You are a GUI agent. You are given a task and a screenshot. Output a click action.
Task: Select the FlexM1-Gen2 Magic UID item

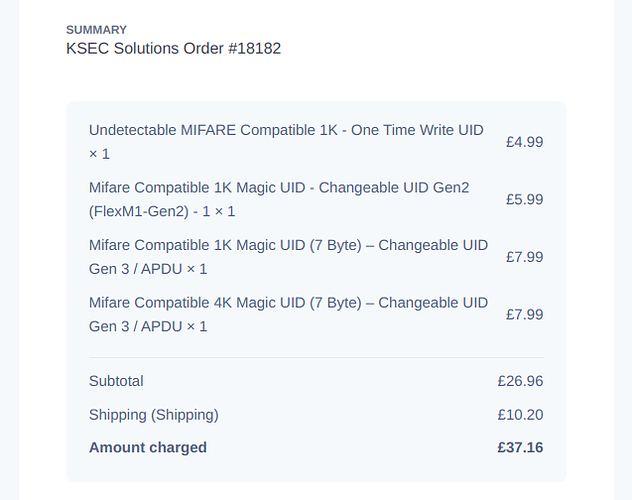click(x=279, y=199)
